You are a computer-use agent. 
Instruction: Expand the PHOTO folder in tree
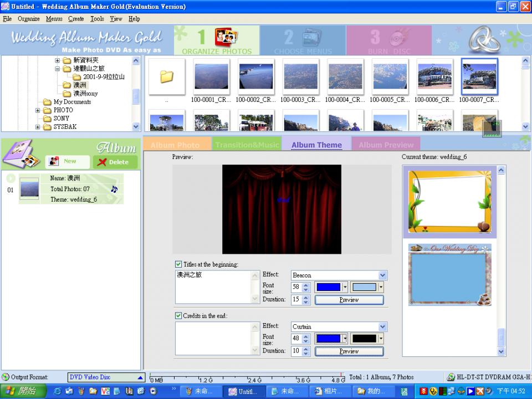pyautogui.click(x=38, y=110)
